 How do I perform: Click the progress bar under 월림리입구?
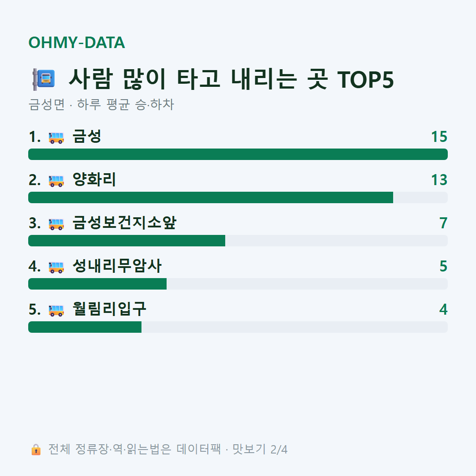coord(238,327)
